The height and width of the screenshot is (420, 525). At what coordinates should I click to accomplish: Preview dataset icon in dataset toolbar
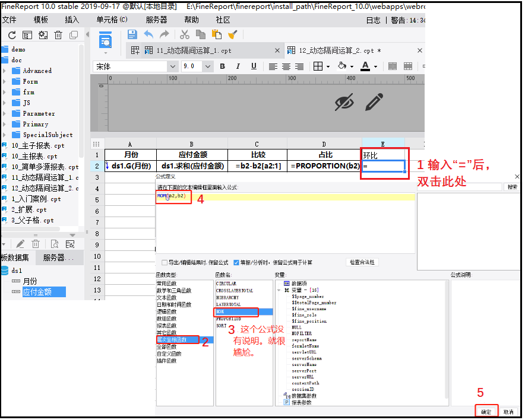54,244
